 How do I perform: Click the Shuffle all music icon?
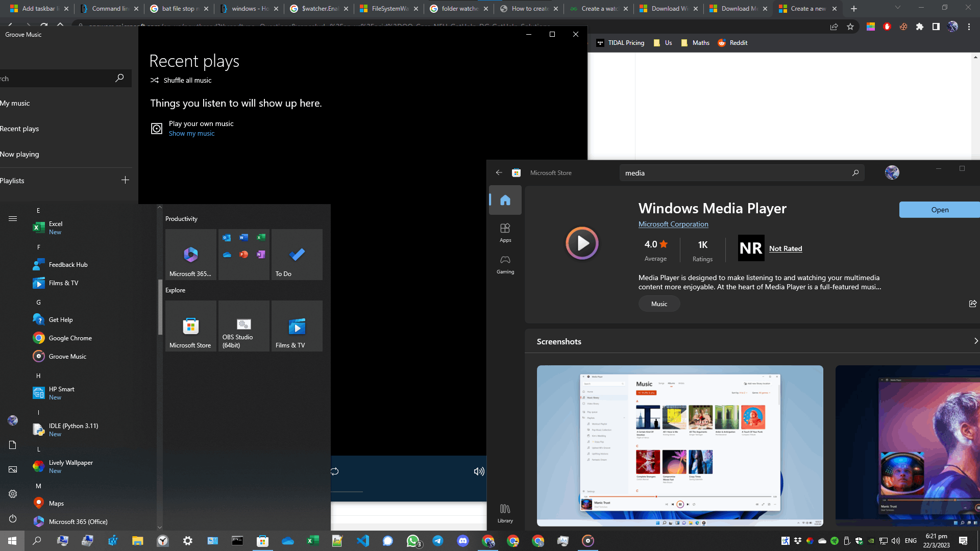(x=155, y=80)
